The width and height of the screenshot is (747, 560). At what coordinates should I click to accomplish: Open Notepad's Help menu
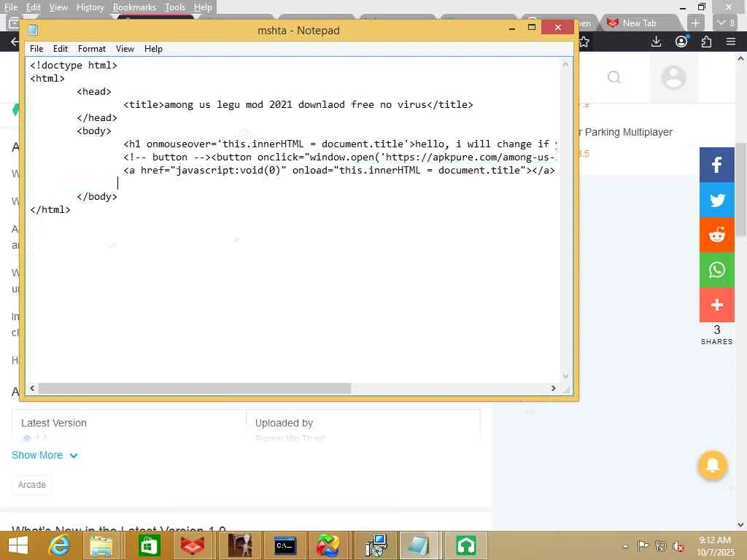[153, 49]
